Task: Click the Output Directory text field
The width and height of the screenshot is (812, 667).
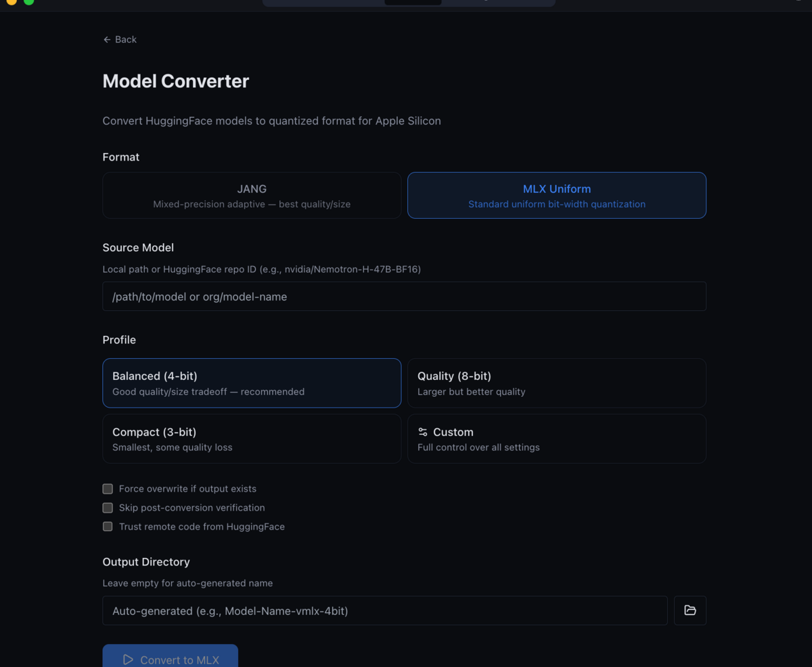Action: click(x=384, y=610)
